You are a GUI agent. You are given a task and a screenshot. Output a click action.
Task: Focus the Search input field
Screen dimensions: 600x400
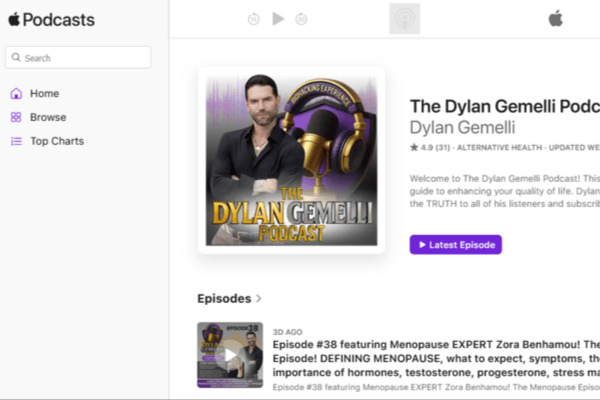pyautogui.click(x=78, y=58)
